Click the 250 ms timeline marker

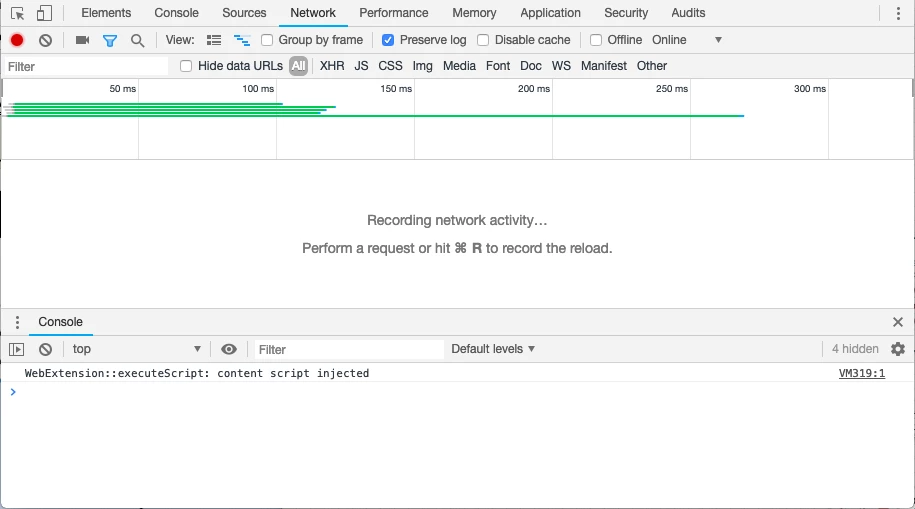(x=672, y=89)
